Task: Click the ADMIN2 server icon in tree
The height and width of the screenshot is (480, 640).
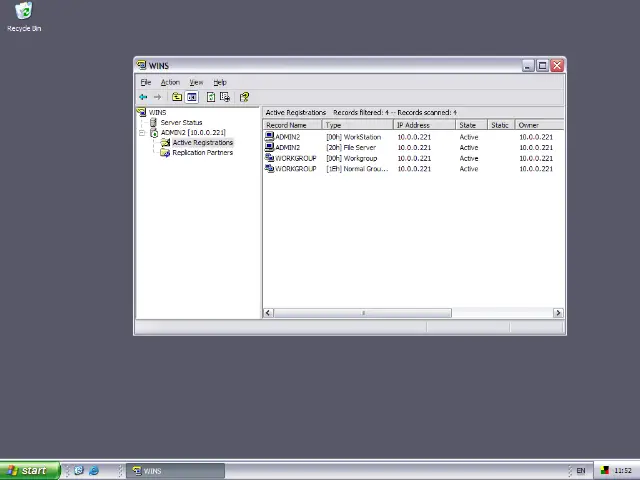Action: (x=154, y=132)
